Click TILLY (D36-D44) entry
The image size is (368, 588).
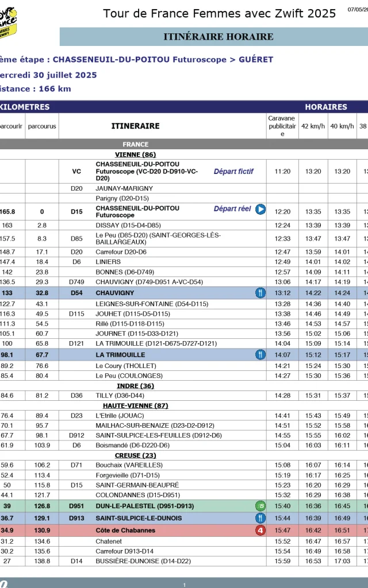pyautogui.click(x=120, y=396)
